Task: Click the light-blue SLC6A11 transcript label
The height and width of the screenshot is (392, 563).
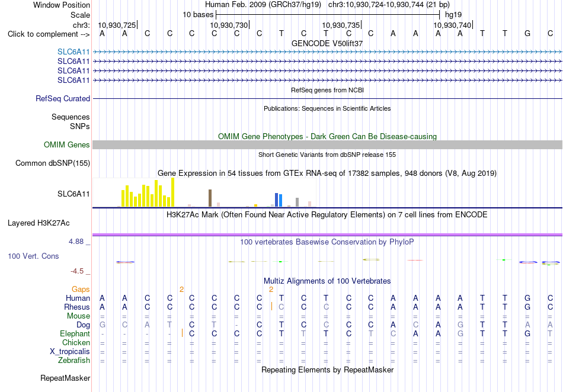Action: click(x=73, y=52)
